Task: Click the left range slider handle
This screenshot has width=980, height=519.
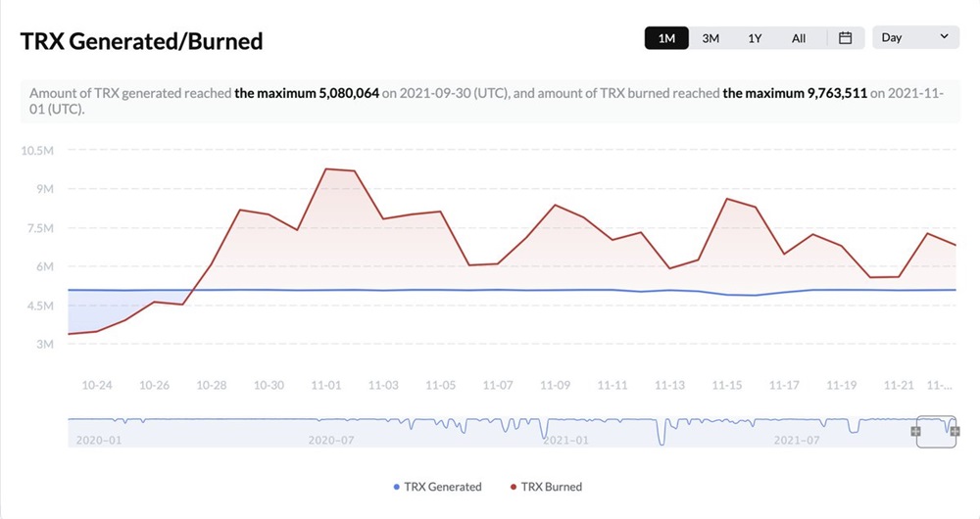Action: (916, 431)
